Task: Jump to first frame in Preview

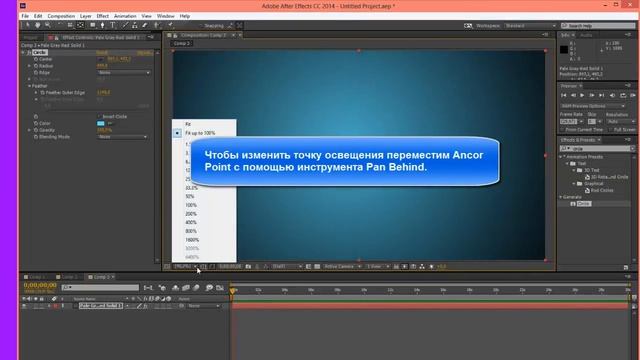Action: pyautogui.click(x=564, y=96)
